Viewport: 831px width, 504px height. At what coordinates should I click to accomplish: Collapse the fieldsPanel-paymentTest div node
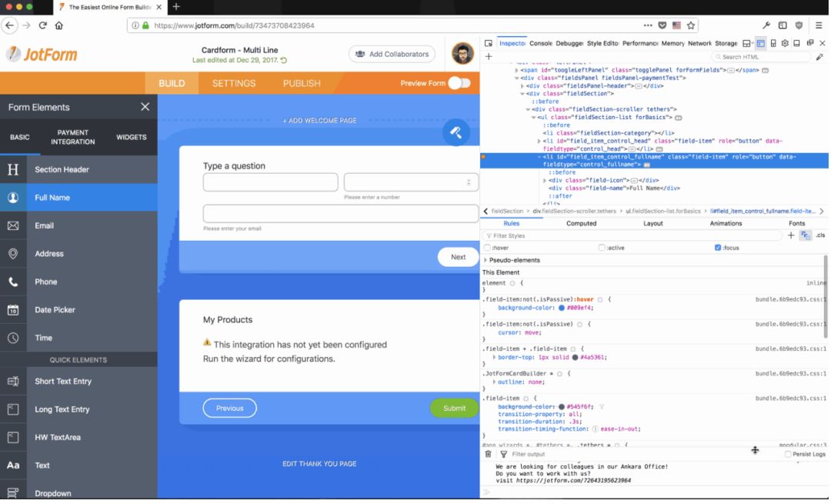tap(517, 78)
